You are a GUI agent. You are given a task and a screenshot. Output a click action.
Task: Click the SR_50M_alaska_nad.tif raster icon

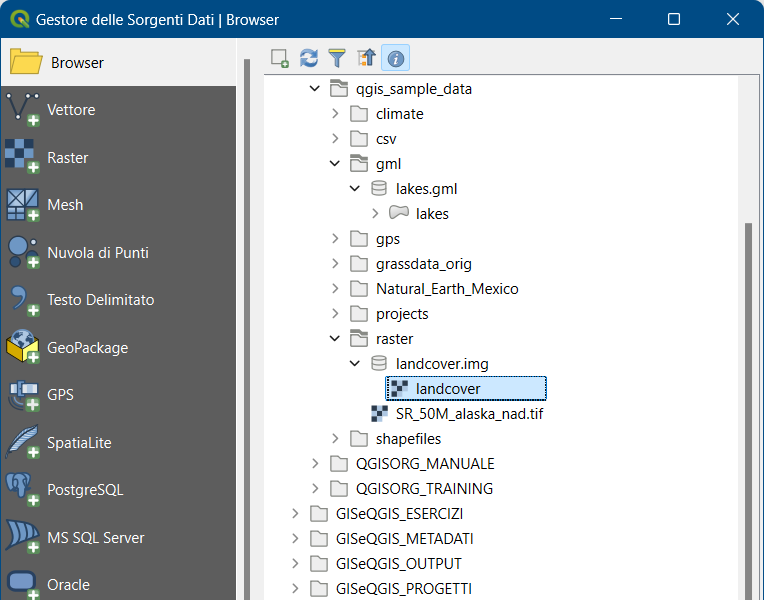pyautogui.click(x=379, y=413)
